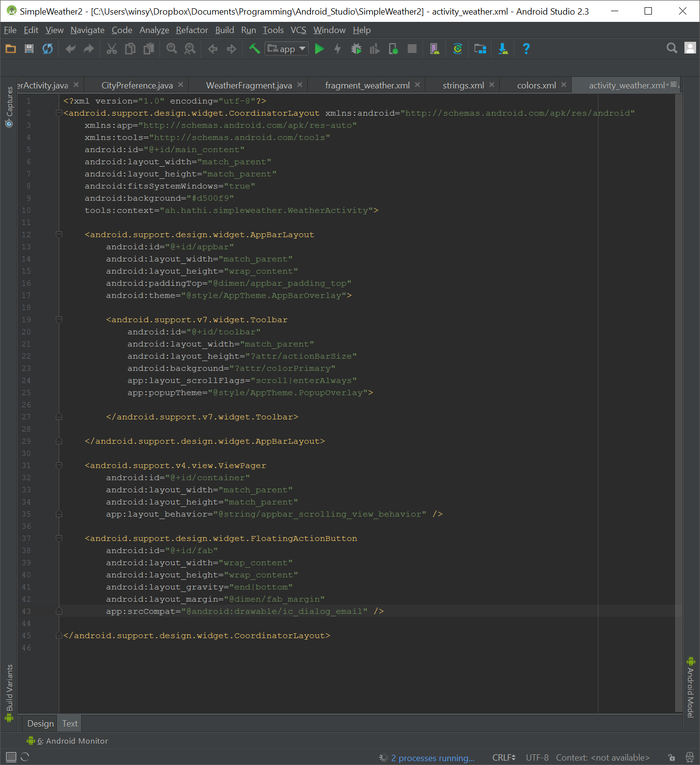The image size is (700, 765).
Task: Click the Save All floppy icon
Action: [29, 49]
